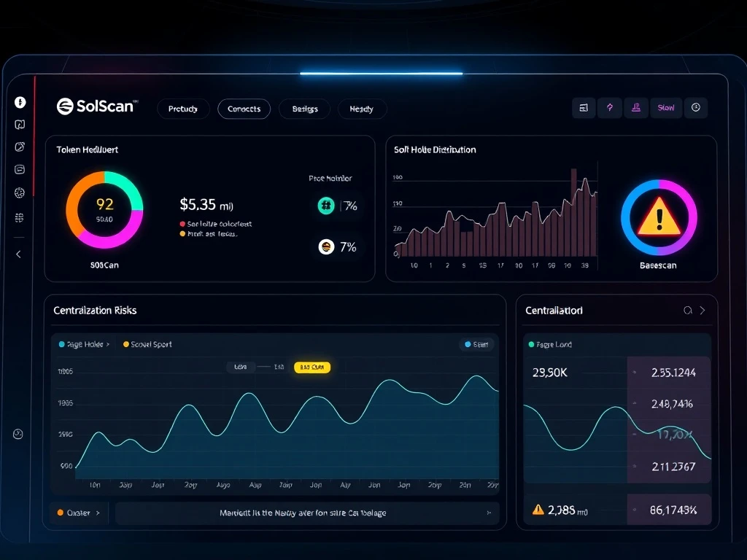Switch to the Conoects tab
The width and height of the screenshot is (747, 560).
(244, 109)
